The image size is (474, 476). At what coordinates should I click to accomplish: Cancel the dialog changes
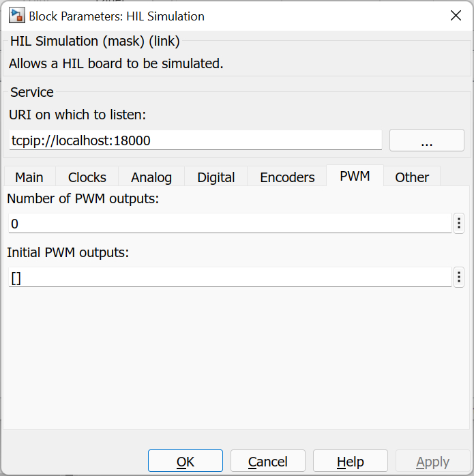[x=267, y=462]
